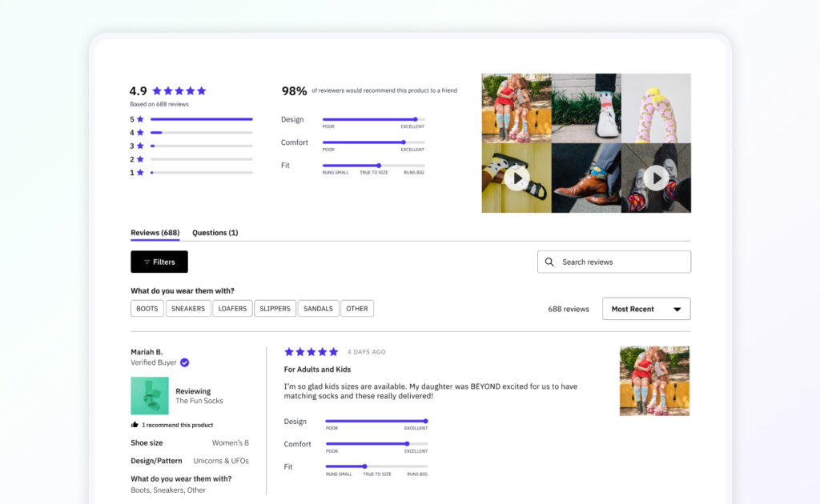
Task: Click the thumbs up recommend icon
Action: pos(135,425)
